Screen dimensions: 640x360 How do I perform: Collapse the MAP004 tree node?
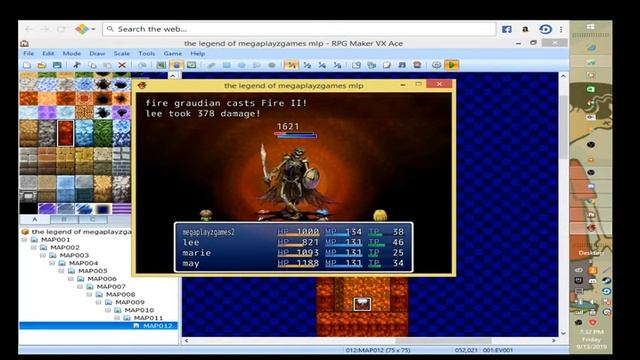pyautogui.click(x=53, y=263)
